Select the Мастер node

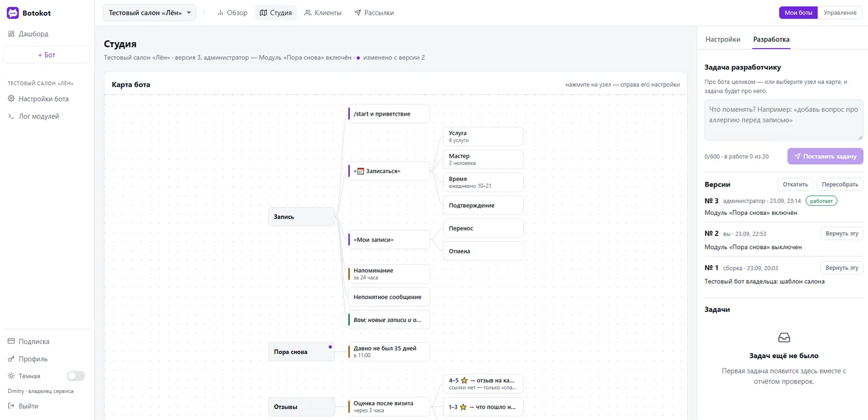483,159
